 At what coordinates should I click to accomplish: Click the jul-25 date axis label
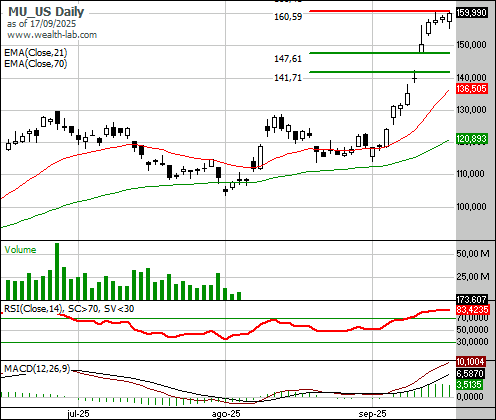[x=78, y=414]
